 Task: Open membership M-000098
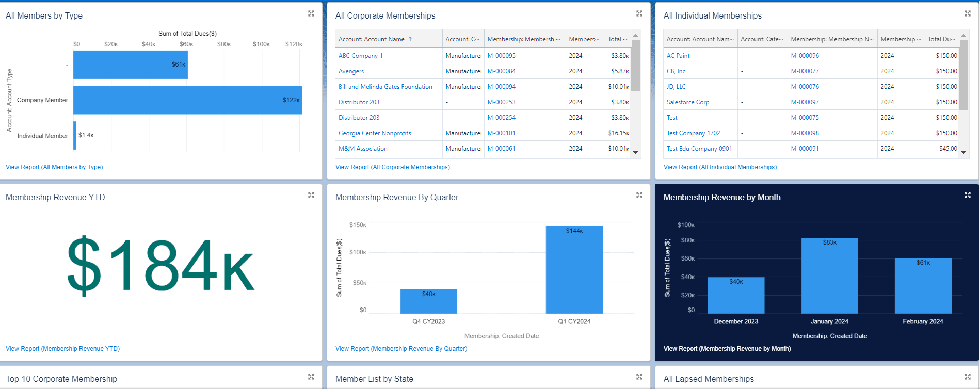pos(805,133)
